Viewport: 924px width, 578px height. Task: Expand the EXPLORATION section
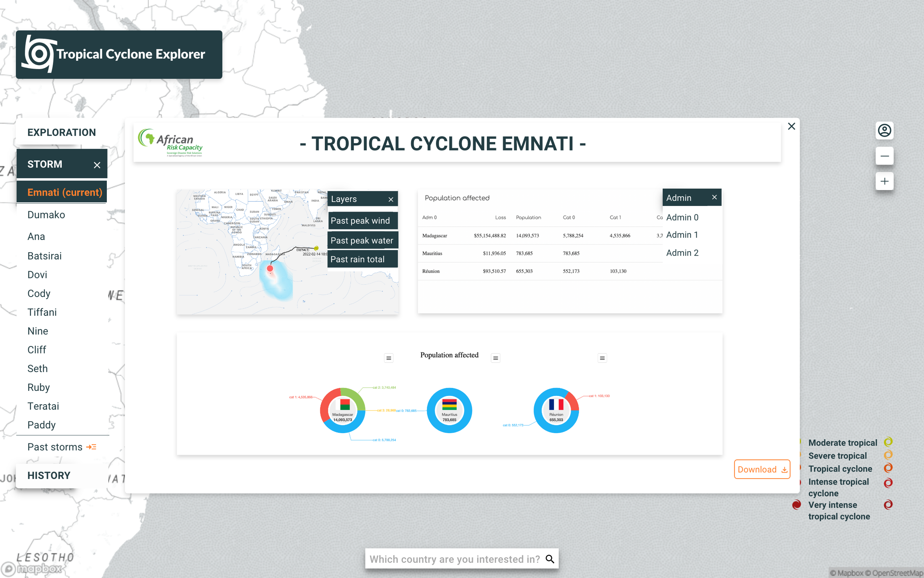(62, 133)
